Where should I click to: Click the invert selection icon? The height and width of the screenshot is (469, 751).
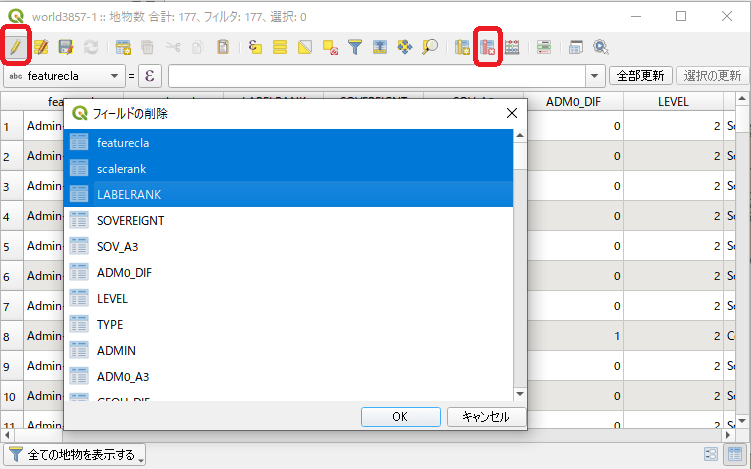[305, 47]
